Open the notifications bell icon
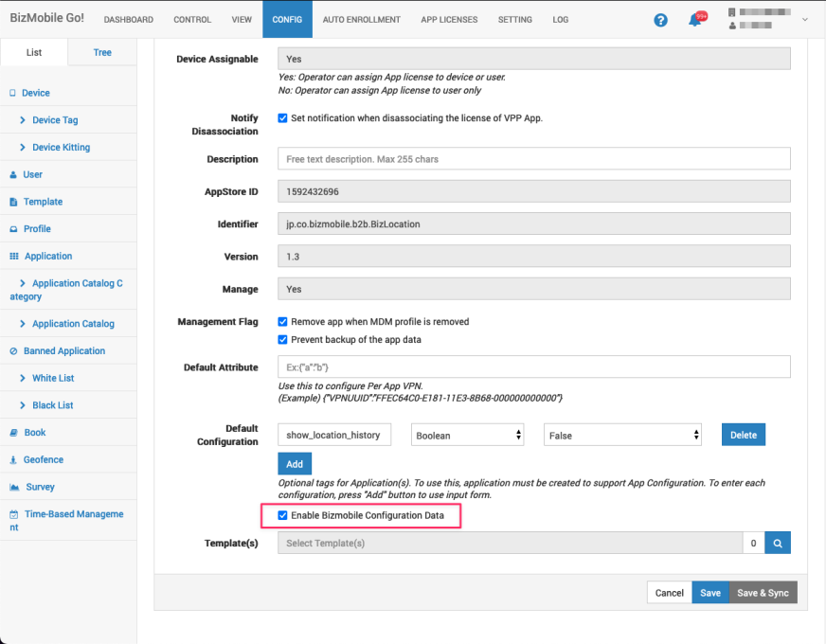The image size is (826, 644). 695,20
